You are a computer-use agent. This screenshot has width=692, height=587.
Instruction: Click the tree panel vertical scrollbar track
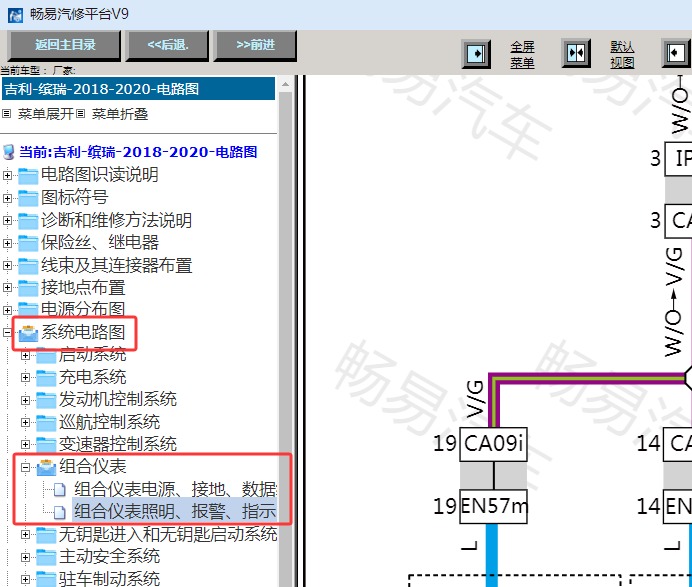click(286, 339)
